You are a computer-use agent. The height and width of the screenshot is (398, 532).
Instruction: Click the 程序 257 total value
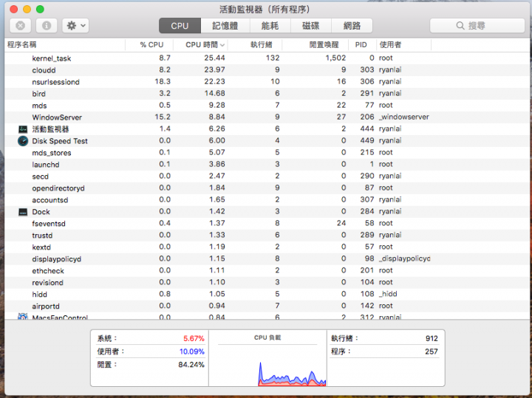tap(432, 351)
